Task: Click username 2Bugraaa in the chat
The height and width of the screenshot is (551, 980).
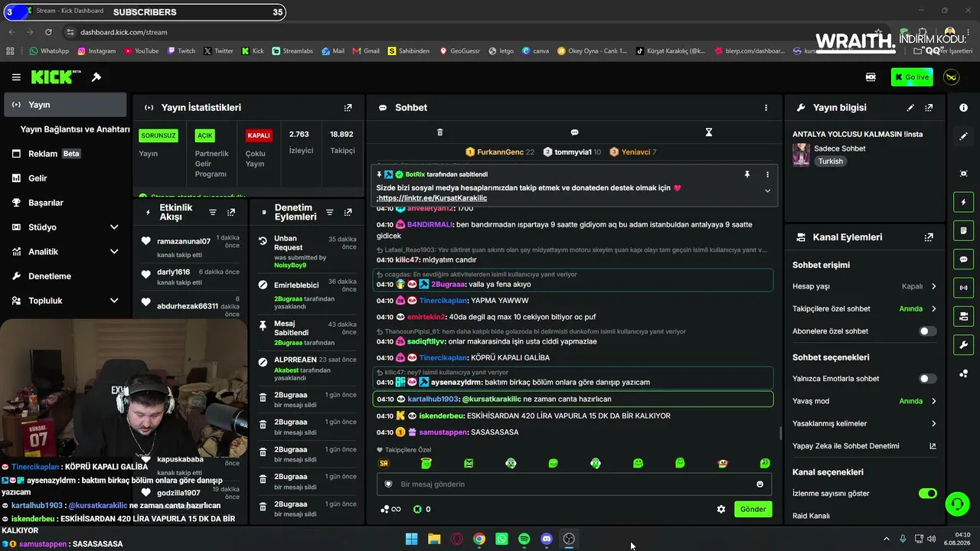Action: pyautogui.click(x=449, y=284)
